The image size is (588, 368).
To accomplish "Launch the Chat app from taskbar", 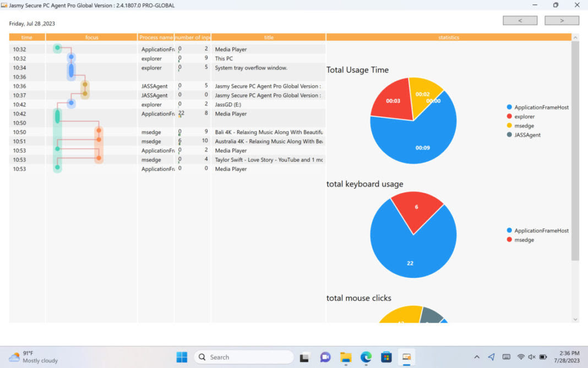I will (325, 358).
